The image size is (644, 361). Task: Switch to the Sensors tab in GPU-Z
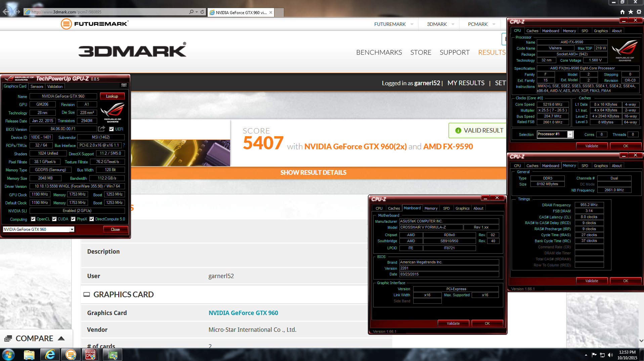[37, 87]
